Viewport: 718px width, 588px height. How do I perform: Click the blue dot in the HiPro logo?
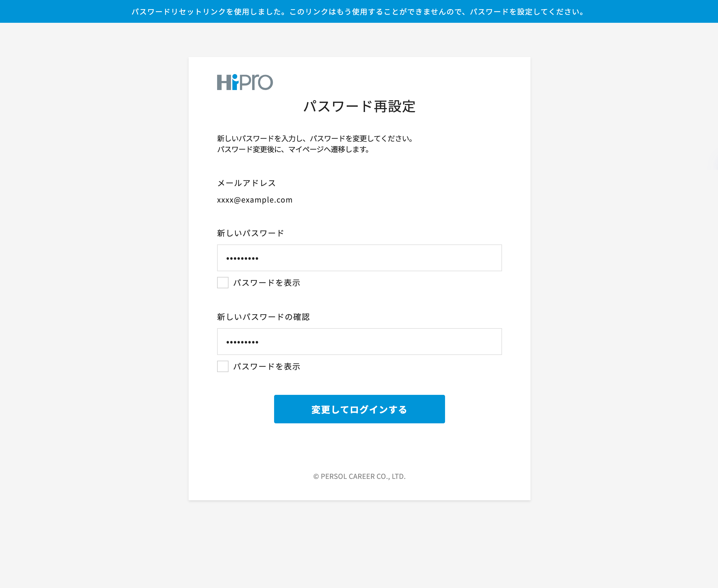(x=235, y=77)
